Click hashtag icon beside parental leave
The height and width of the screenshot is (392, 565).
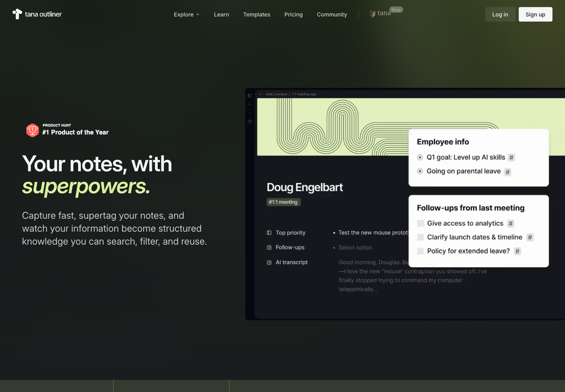507,172
